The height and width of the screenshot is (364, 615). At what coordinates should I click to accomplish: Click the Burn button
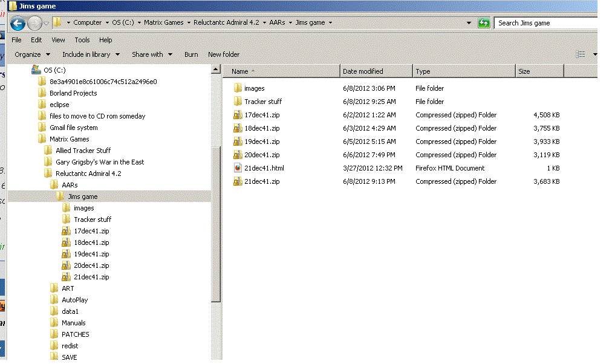pyautogui.click(x=191, y=54)
